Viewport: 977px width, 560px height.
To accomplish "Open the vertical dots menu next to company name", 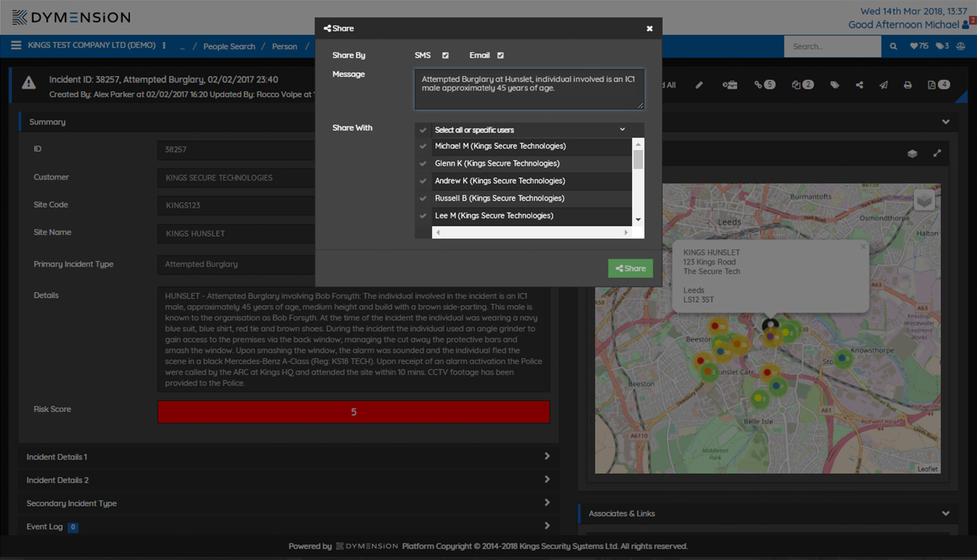I will (164, 45).
